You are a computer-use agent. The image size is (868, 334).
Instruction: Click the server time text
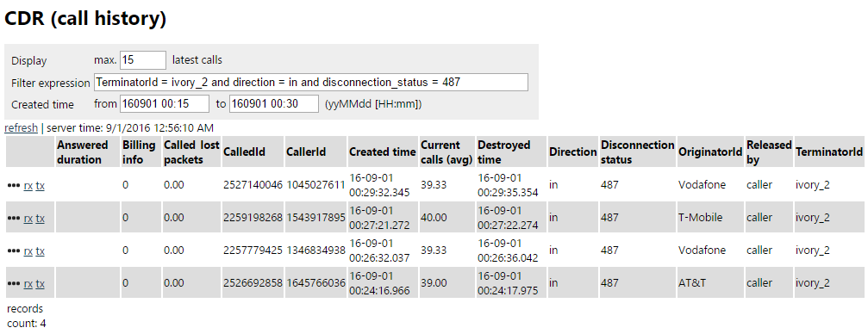130,128
